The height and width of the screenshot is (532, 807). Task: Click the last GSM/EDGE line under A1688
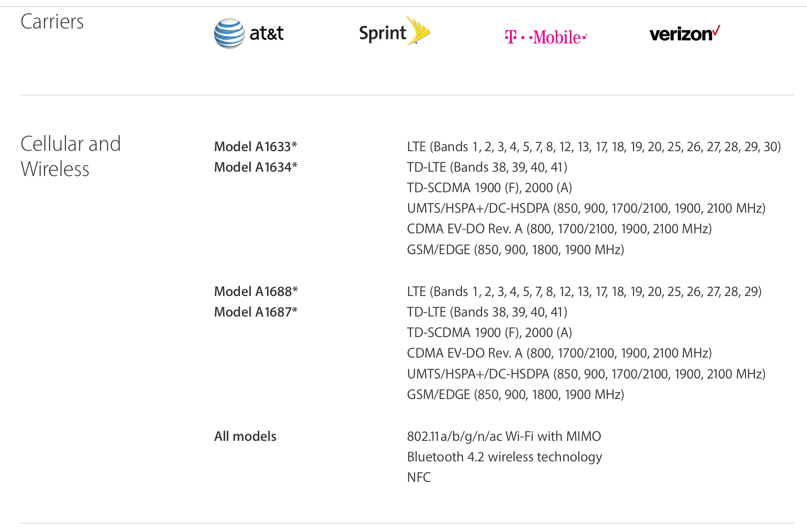coord(515,395)
